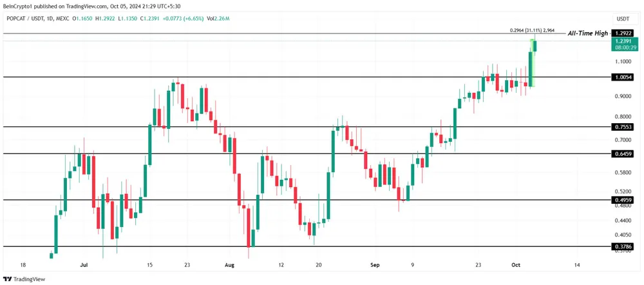This screenshot has height=285, width=644.
Task: Click the 1.1000 price scale label
Action: coord(623,62)
